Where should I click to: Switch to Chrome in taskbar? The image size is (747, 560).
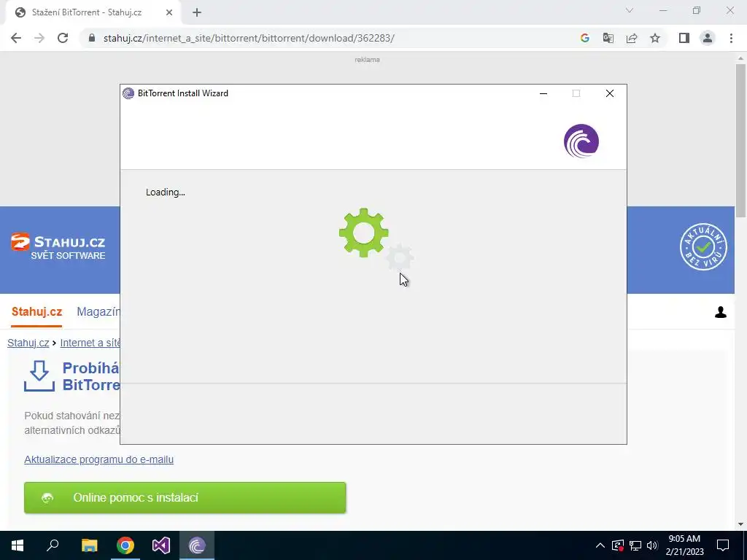click(x=125, y=545)
